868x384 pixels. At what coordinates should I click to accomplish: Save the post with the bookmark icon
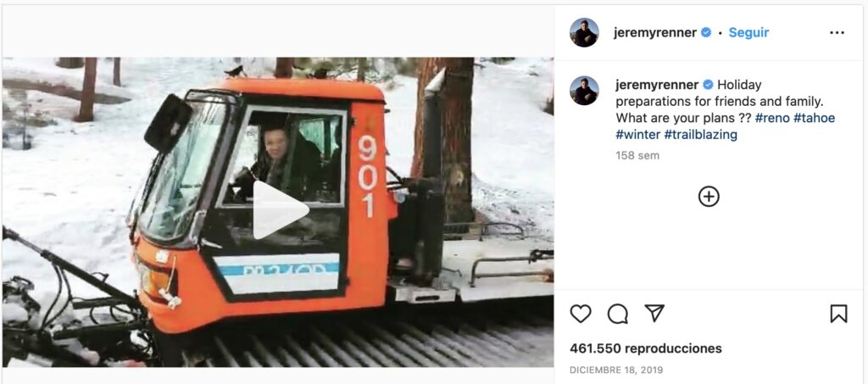(838, 314)
